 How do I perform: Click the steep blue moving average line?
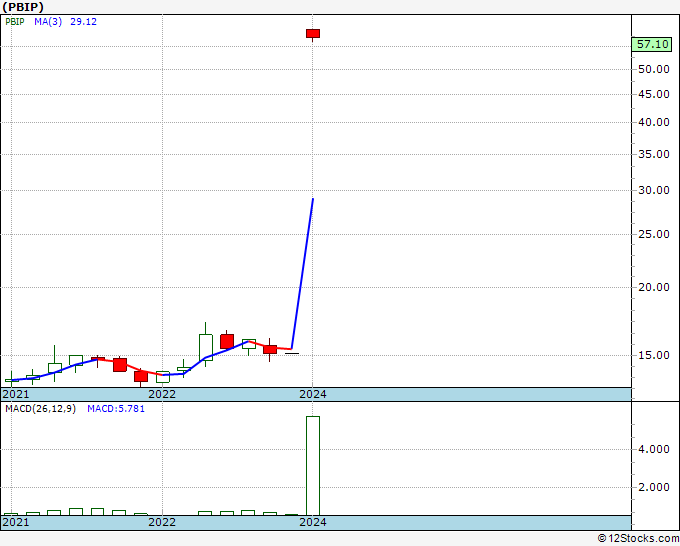tap(302, 274)
